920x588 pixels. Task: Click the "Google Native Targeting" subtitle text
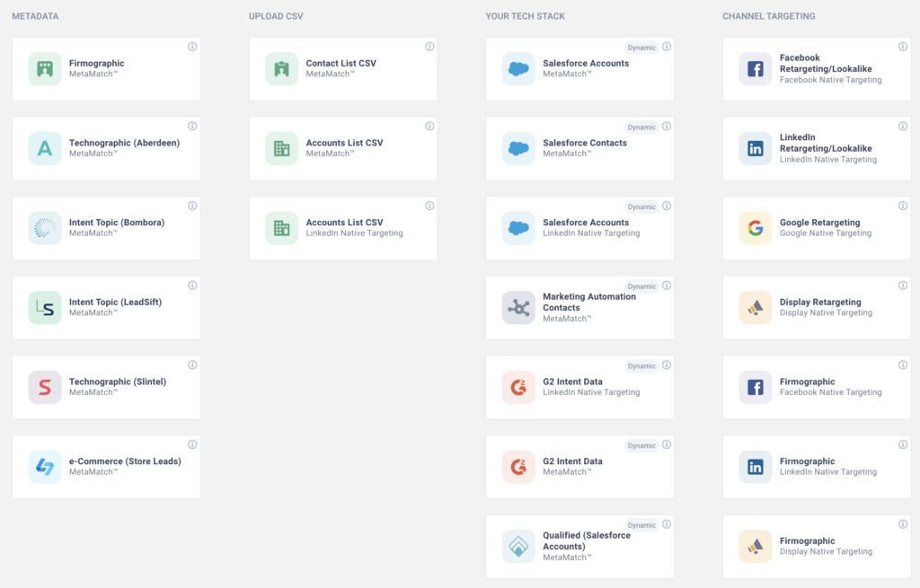(826, 233)
